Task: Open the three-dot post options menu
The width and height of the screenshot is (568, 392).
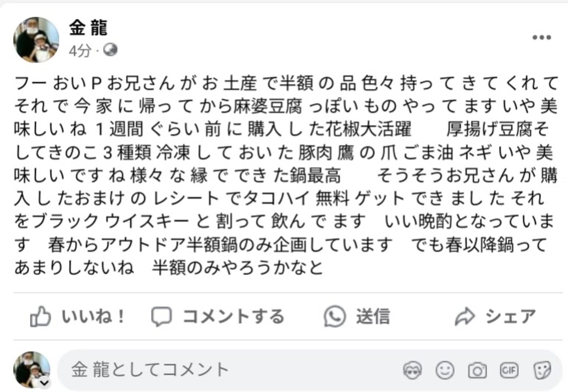Action: 541,37
